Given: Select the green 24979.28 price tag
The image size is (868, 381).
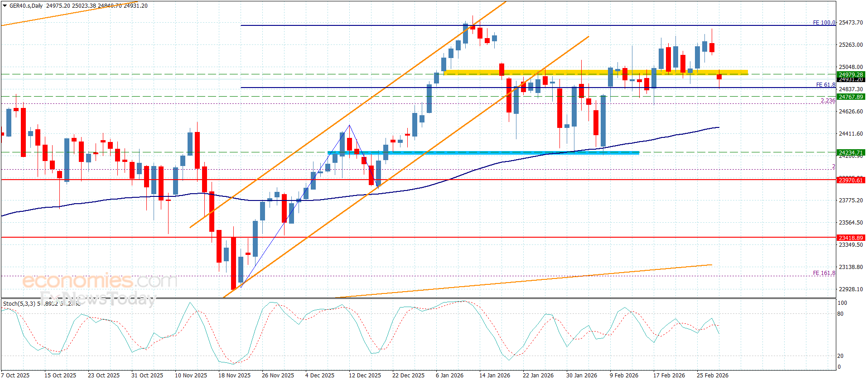Looking at the screenshot, I should [851, 75].
